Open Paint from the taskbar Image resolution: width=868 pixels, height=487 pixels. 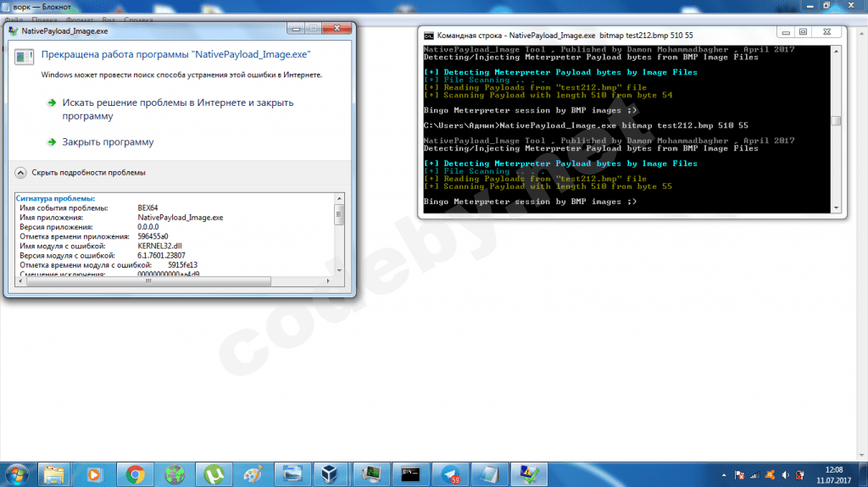coord(253,475)
